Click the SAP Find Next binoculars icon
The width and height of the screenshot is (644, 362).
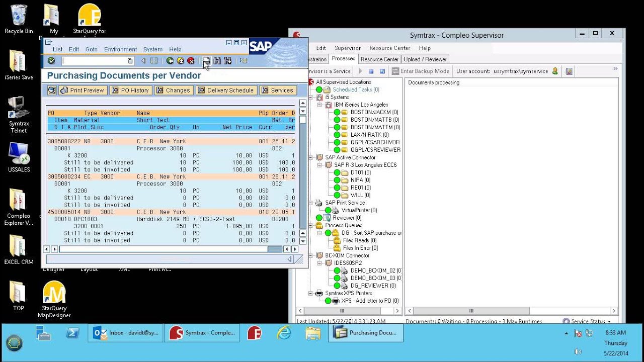pyautogui.click(x=227, y=61)
